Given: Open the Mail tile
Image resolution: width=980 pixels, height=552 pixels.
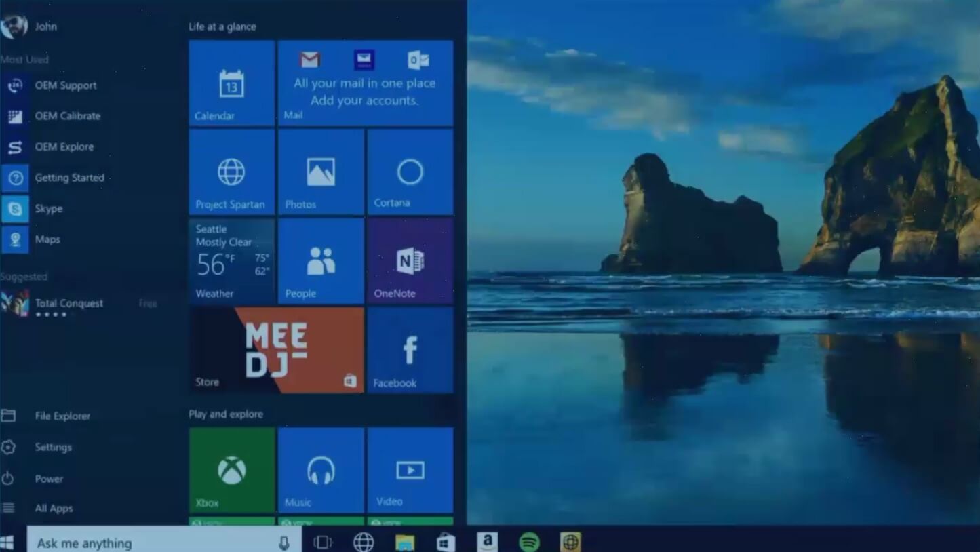Looking at the screenshot, I should click(x=365, y=83).
